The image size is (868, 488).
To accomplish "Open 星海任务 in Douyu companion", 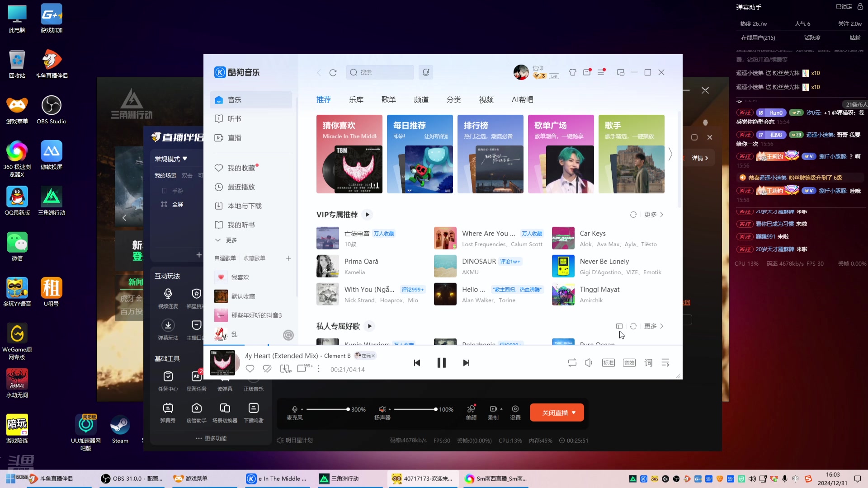I will coord(197,381).
